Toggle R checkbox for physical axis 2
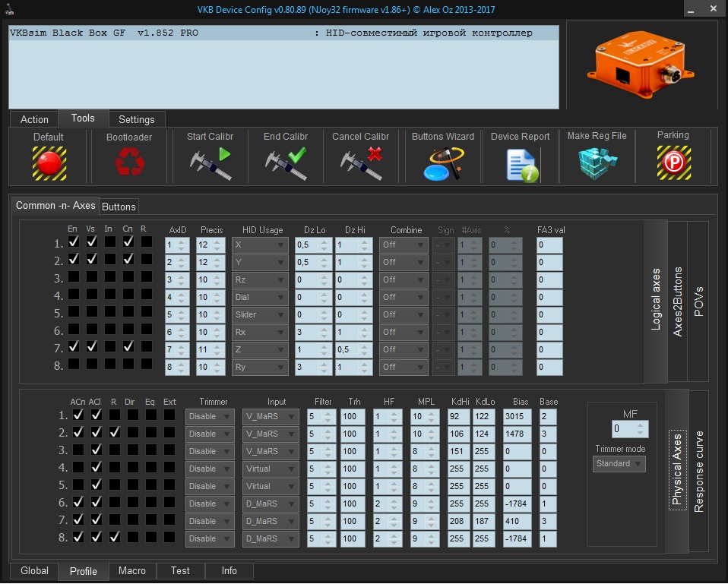The height and width of the screenshot is (584, 728). (x=115, y=432)
